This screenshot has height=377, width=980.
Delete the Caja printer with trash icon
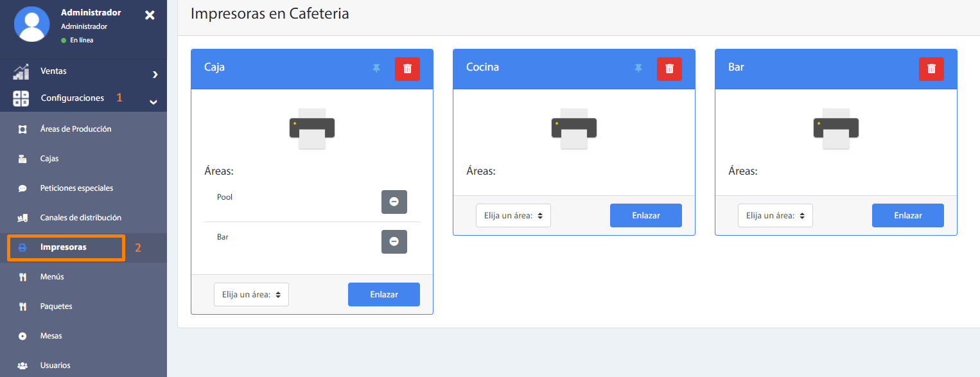click(x=407, y=69)
